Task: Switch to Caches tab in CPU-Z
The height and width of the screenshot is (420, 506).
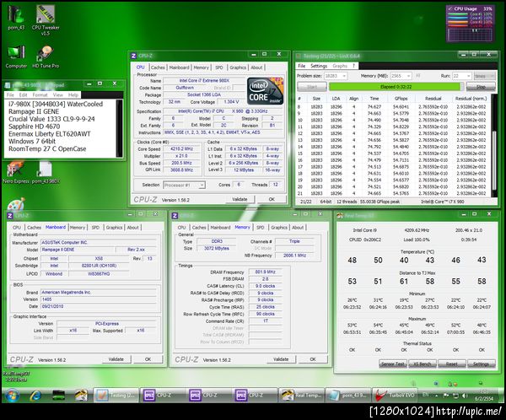Action: [159, 67]
